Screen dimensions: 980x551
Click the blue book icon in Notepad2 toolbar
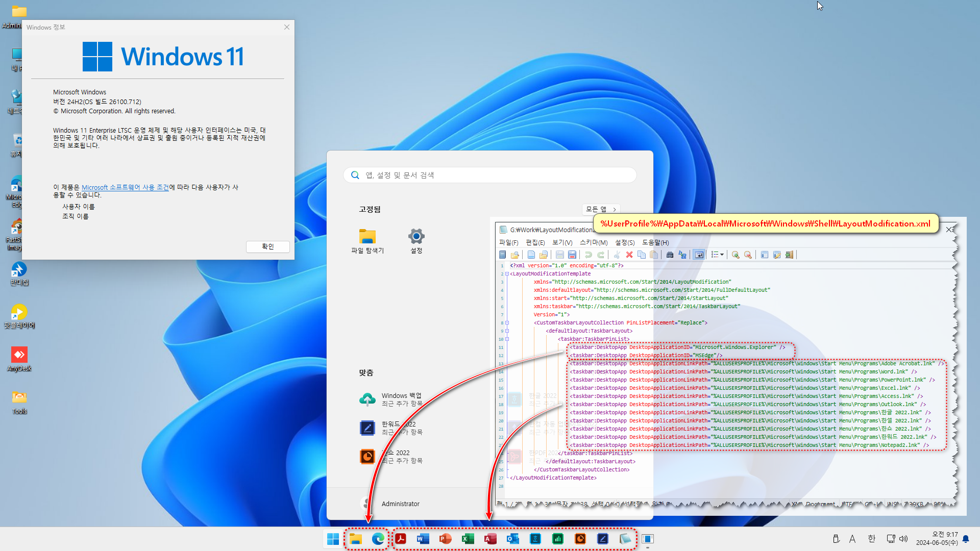click(503, 255)
